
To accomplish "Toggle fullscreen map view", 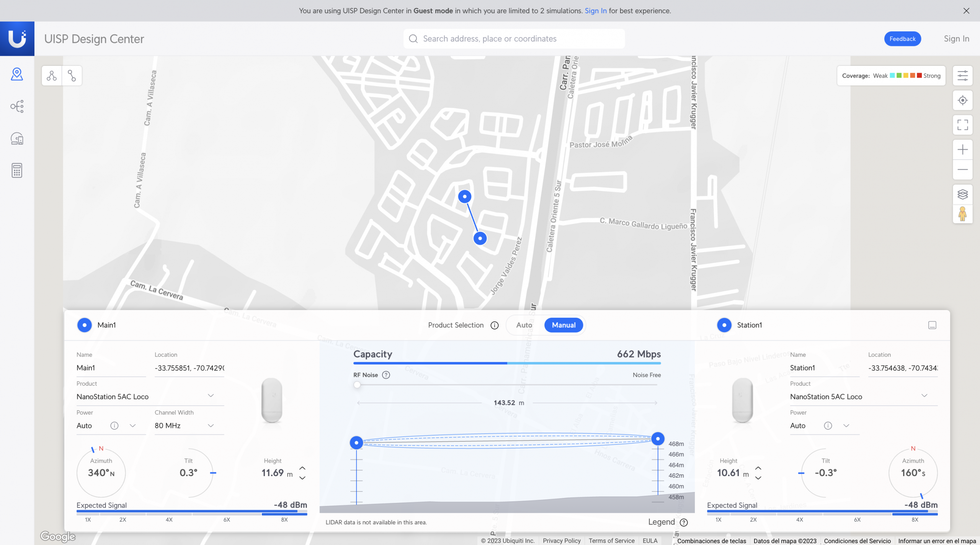I will pos(962,125).
